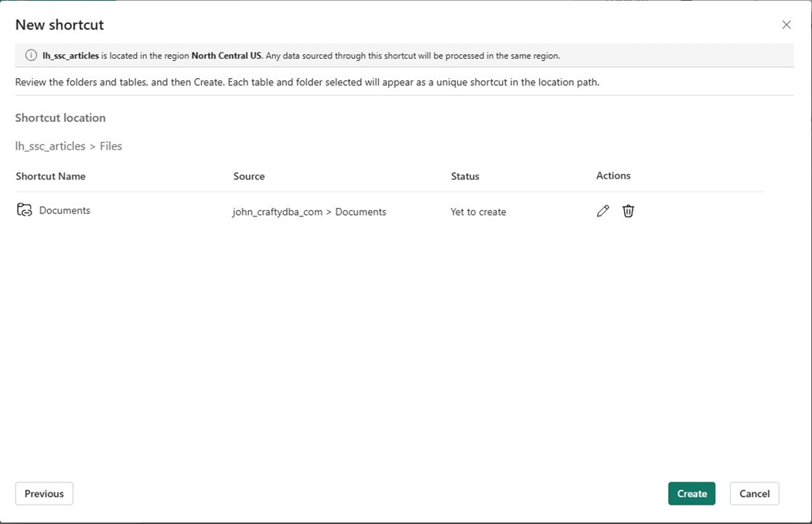Viewport: 812px width, 524px height.
Task: Click the Shortcut location heading
Action: pos(60,118)
